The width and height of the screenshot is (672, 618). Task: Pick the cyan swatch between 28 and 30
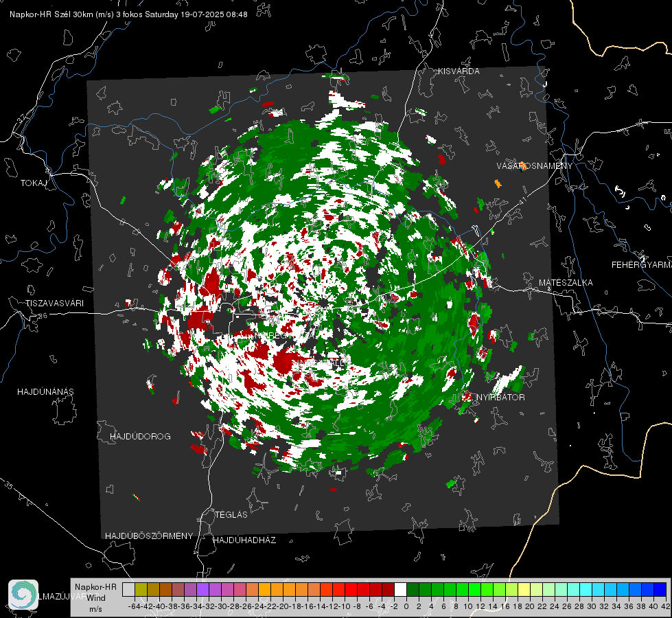pos(586,589)
